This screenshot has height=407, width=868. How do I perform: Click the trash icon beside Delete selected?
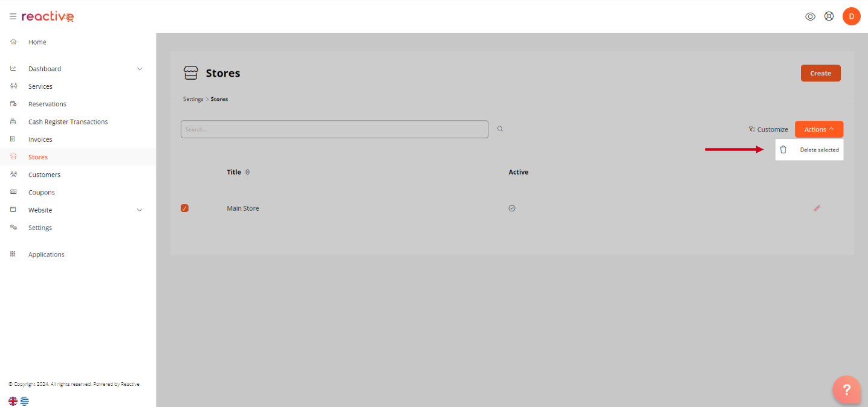pyautogui.click(x=783, y=150)
